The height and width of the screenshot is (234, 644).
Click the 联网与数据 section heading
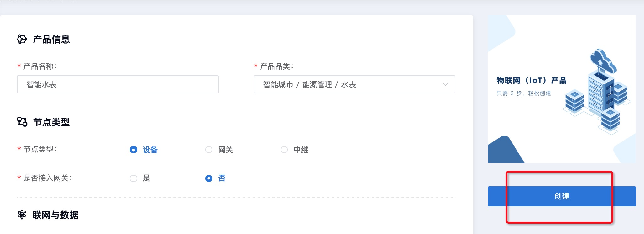click(55, 215)
